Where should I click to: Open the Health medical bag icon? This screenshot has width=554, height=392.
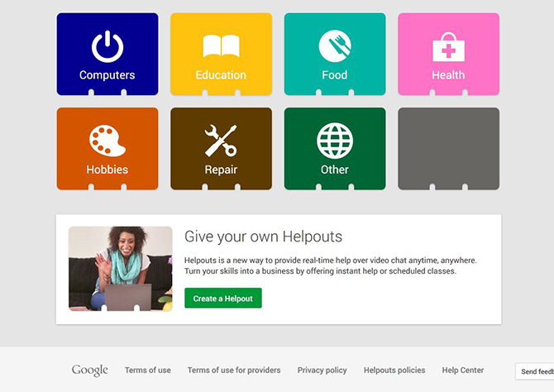coord(448,46)
